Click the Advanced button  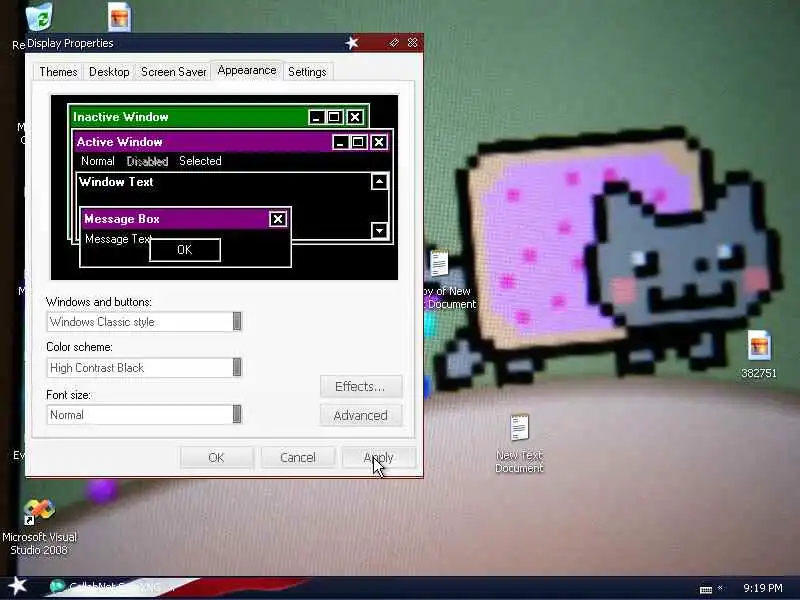pyautogui.click(x=361, y=416)
